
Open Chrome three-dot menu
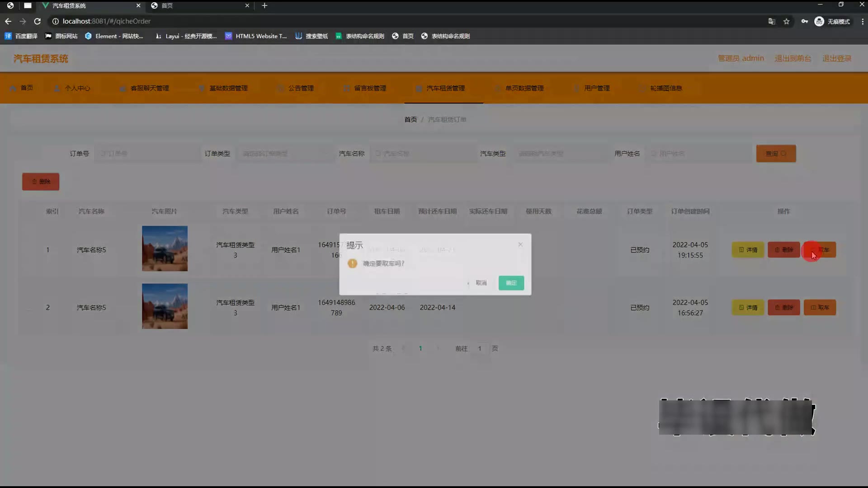tap(862, 21)
